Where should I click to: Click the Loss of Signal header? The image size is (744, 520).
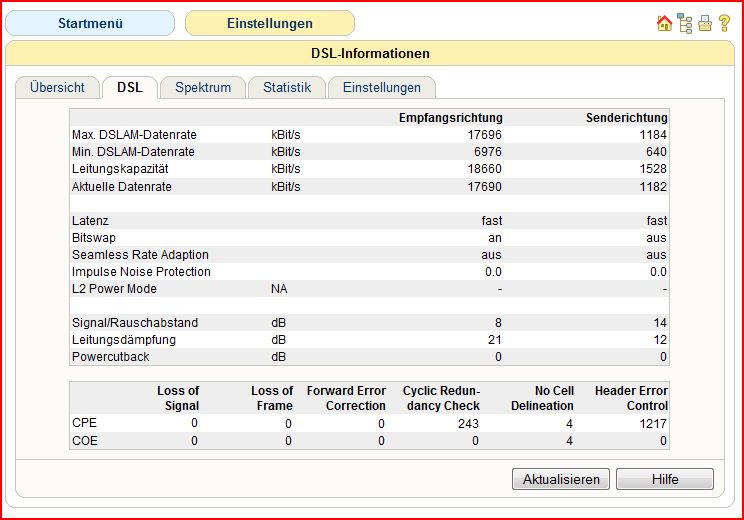tap(178, 398)
